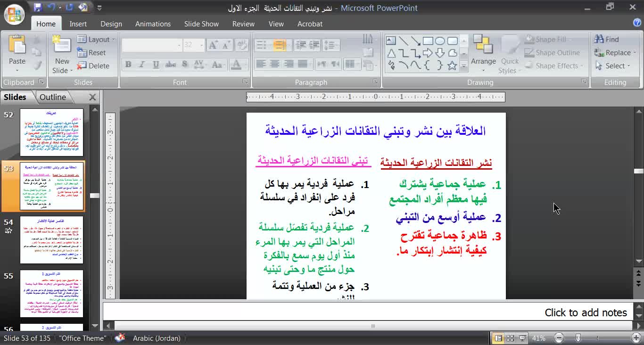Click the Arabic (Jordan) language indicator

tap(157, 338)
